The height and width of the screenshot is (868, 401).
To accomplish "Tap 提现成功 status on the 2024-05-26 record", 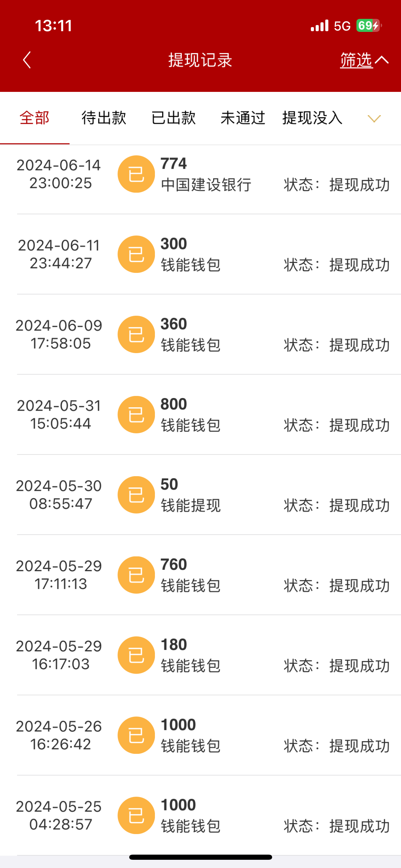I will (360, 746).
